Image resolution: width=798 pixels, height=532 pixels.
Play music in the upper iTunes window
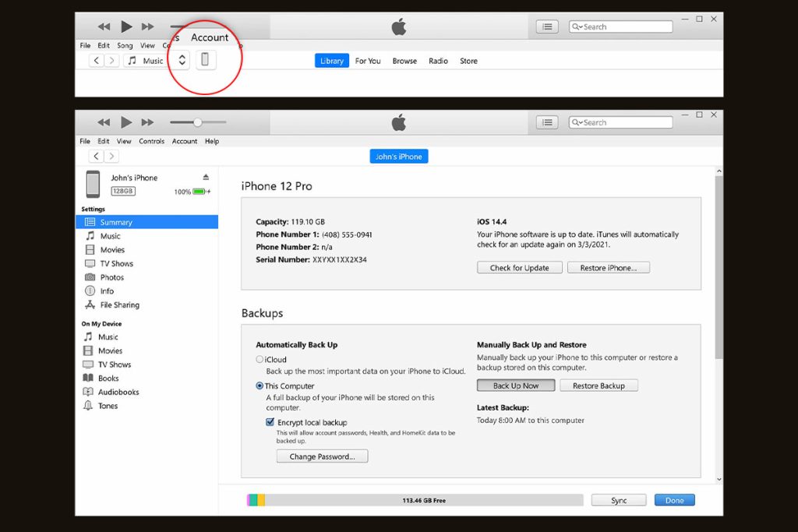(x=126, y=26)
